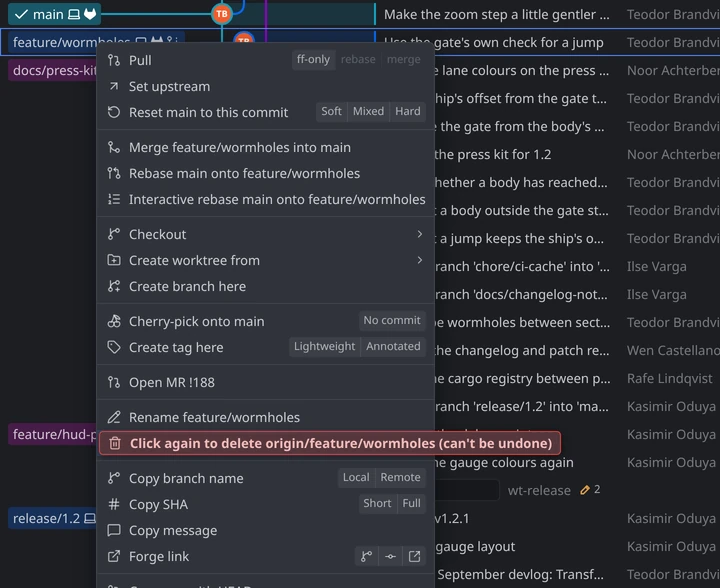The height and width of the screenshot is (588, 720).
Task: Choose Set upstream
Action: 266,86
